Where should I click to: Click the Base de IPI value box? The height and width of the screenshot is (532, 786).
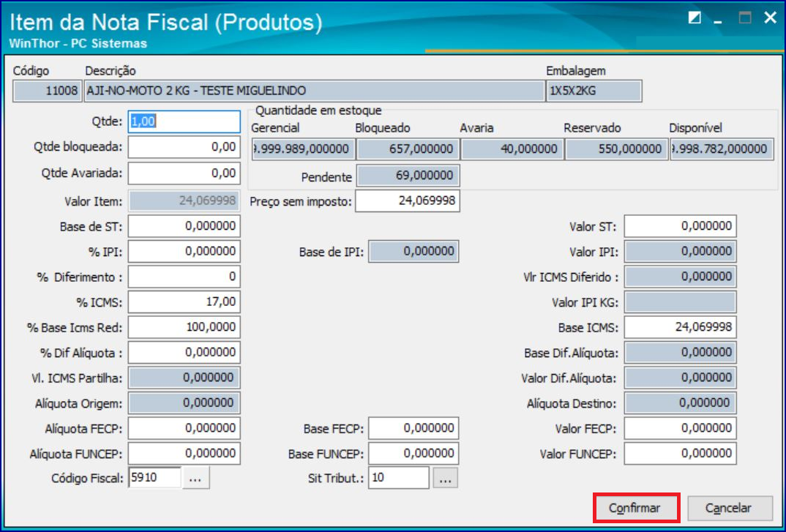tap(413, 251)
